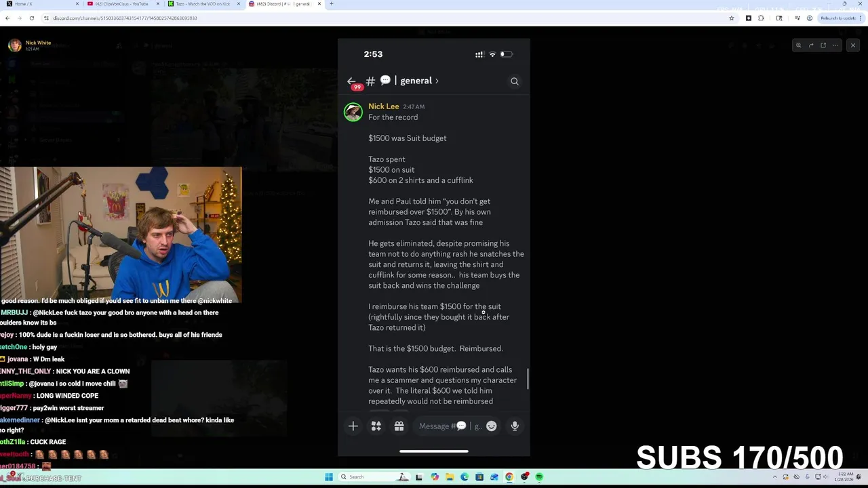This screenshot has height=488, width=868.
Task: Tap the back arrow in phone screenshot
Action: pyautogui.click(x=351, y=81)
